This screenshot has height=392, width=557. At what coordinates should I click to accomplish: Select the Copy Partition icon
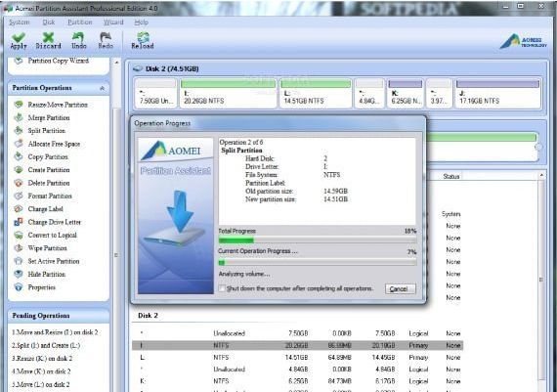pyautogui.click(x=19, y=156)
